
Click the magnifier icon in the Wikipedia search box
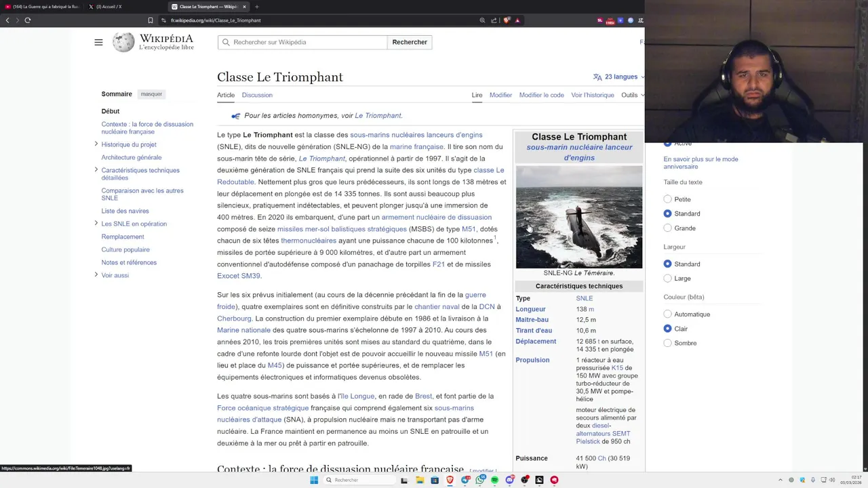coord(226,42)
